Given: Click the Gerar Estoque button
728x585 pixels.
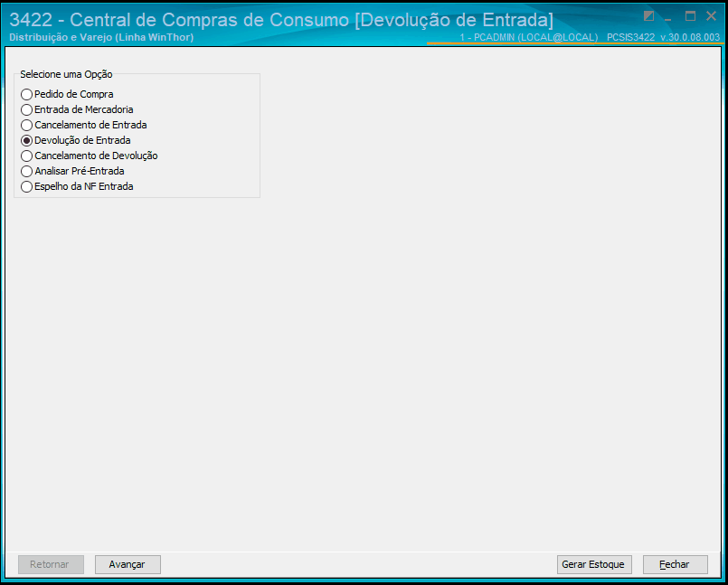Looking at the screenshot, I should pos(594,564).
